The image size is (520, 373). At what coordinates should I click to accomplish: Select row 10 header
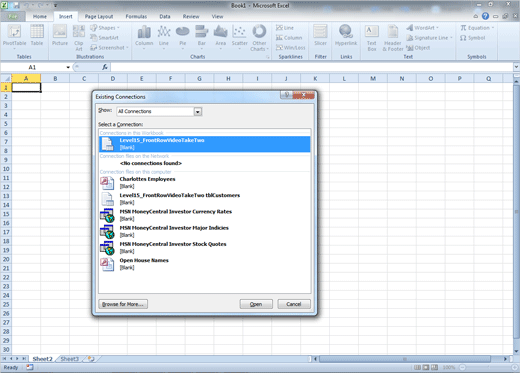click(x=6, y=169)
